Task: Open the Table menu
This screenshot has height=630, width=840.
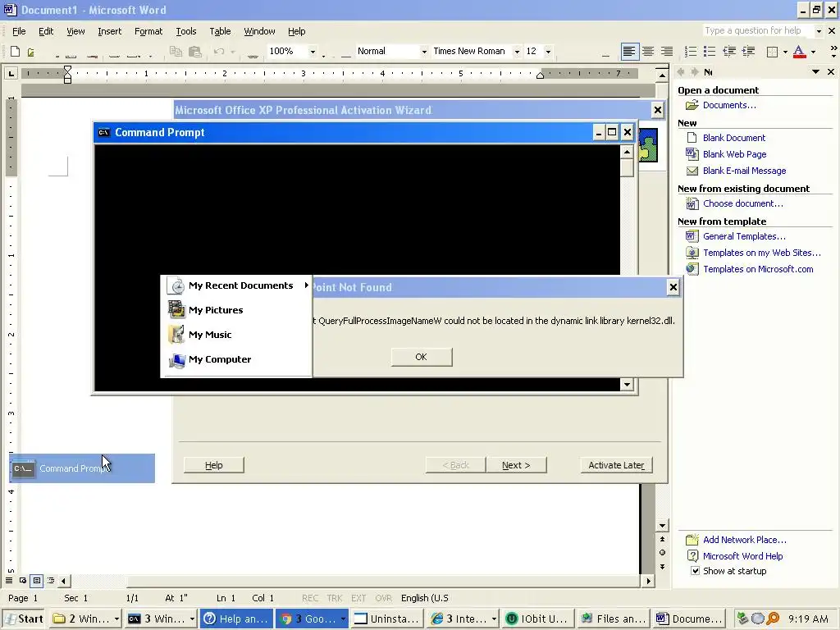Action: 220,32
